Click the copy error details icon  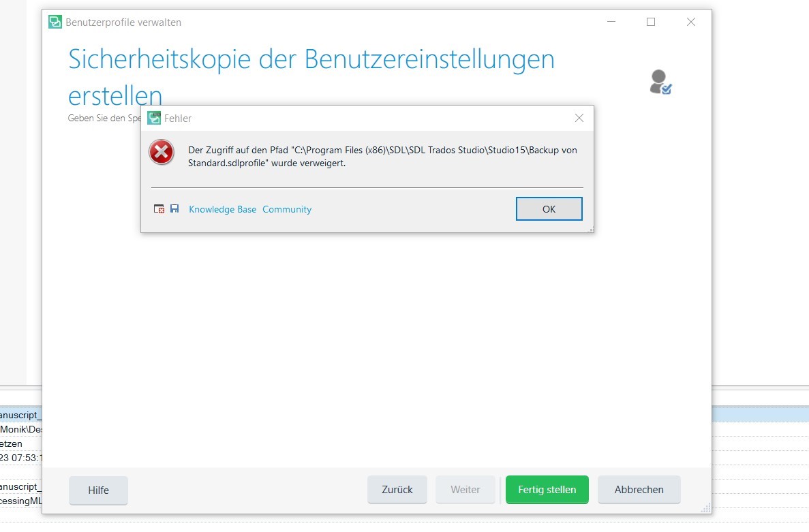[x=159, y=208]
